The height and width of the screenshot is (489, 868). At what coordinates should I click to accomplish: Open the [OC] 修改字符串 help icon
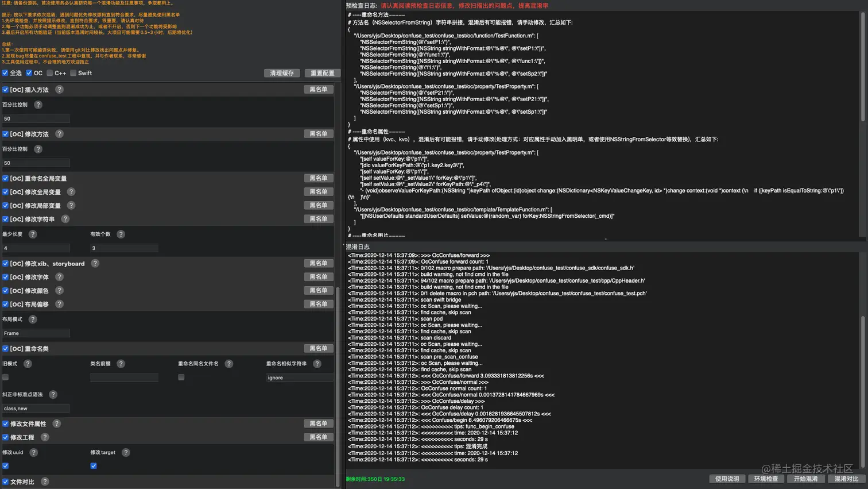click(65, 219)
